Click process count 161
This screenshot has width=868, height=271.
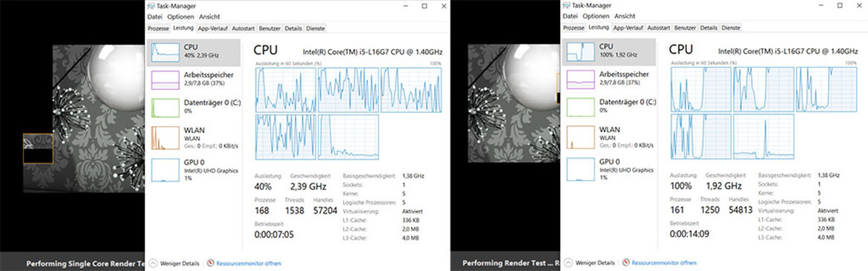[677, 210]
